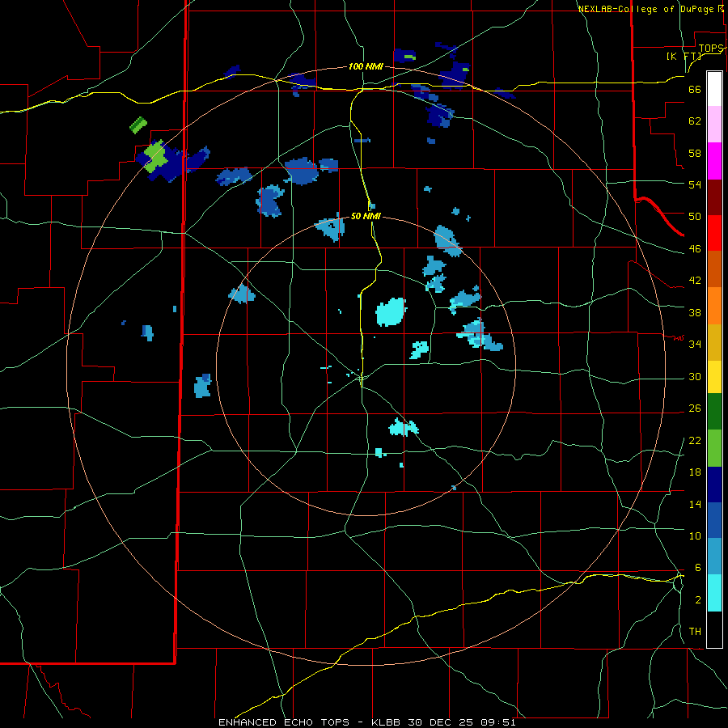Click the Enhanced Echo Tops KLBB title

[367, 722]
